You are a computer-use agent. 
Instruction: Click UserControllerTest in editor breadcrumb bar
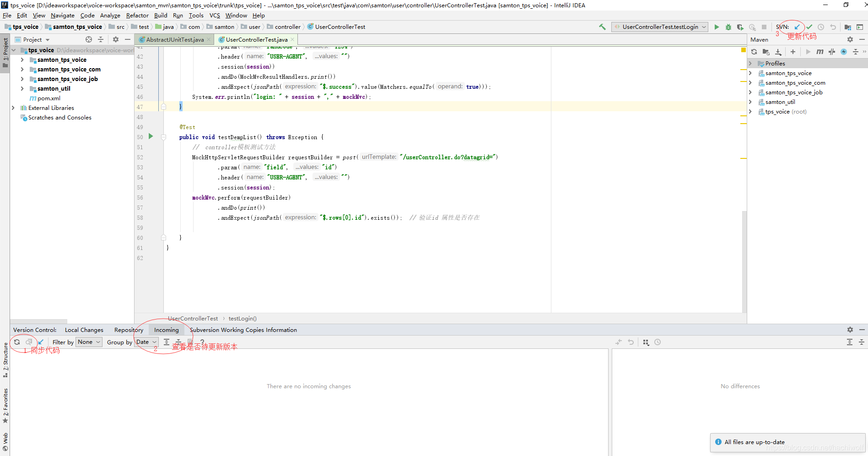pyautogui.click(x=193, y=319)
